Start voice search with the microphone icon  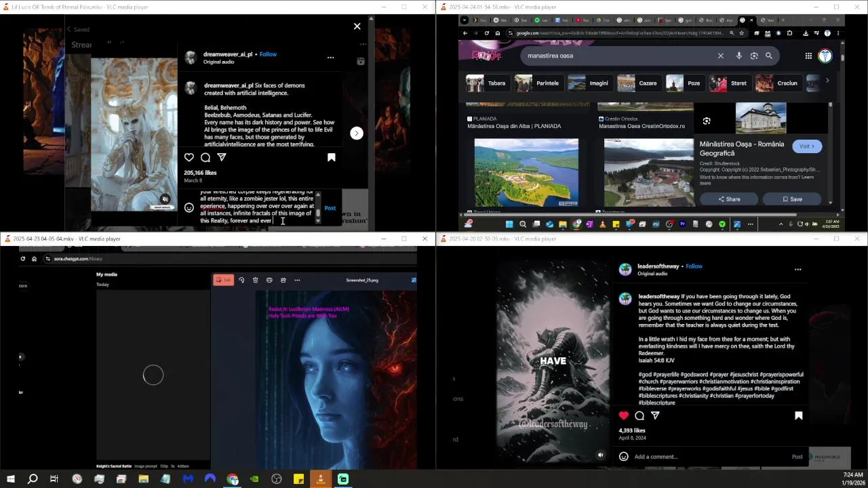click(739, 56)
